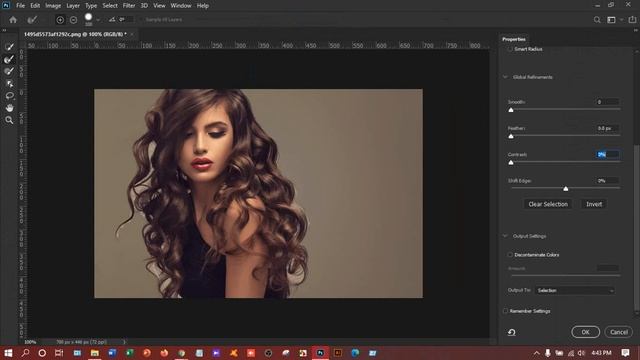Confirm with the OK button

click(585, 332)
